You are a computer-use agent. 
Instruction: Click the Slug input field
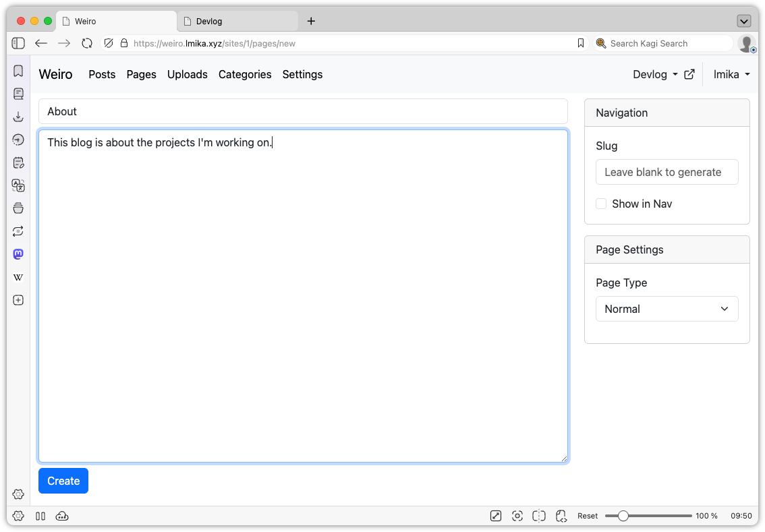667,172
